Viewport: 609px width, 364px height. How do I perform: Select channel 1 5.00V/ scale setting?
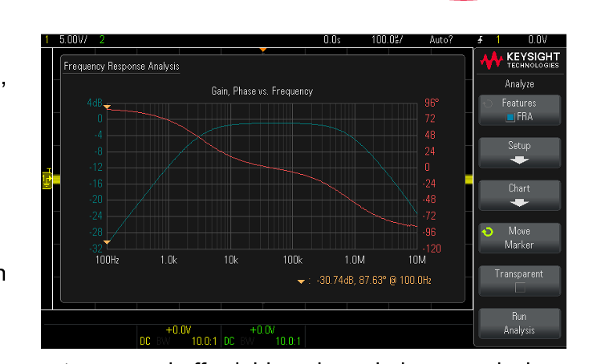pos(73,39)
